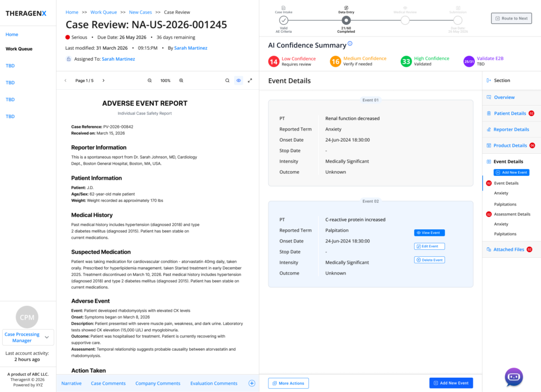The height and width of the screenshot is (392, 541).
Task: Click the 100% zoom level value
Action: coord(165,80)
